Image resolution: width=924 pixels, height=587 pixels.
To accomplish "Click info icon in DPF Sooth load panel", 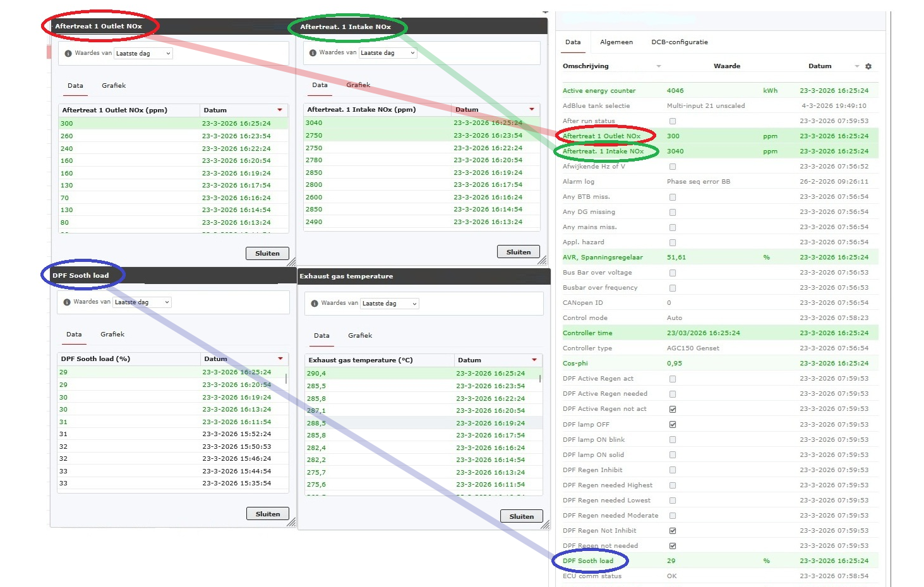I will (x=67, y=302).
